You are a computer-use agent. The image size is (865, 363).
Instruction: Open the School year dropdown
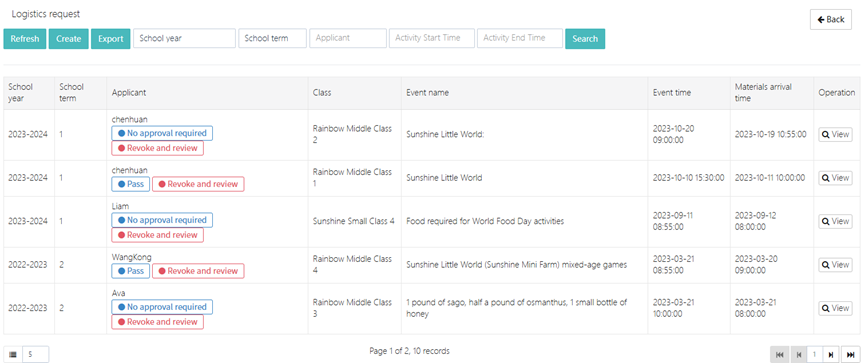(x=184, y=39)
